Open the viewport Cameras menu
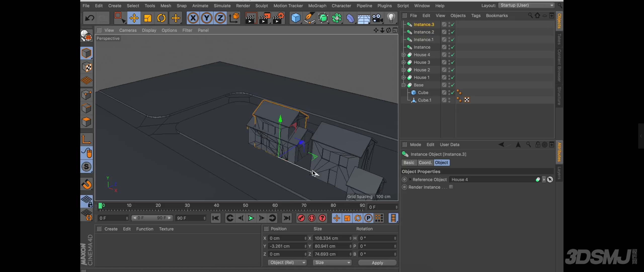 pyautogui.click(x=128, y=30)
